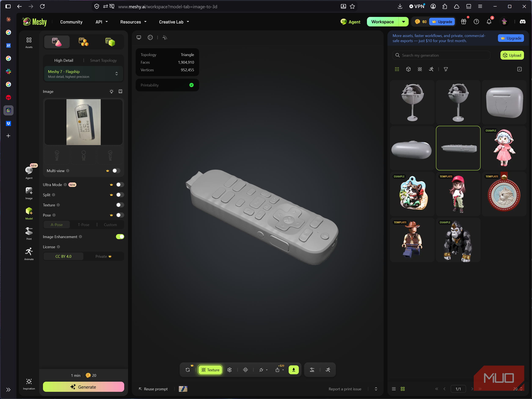The image size is (532, 399).
Task: Open the gift rewards icon
Action: [463, 22]
